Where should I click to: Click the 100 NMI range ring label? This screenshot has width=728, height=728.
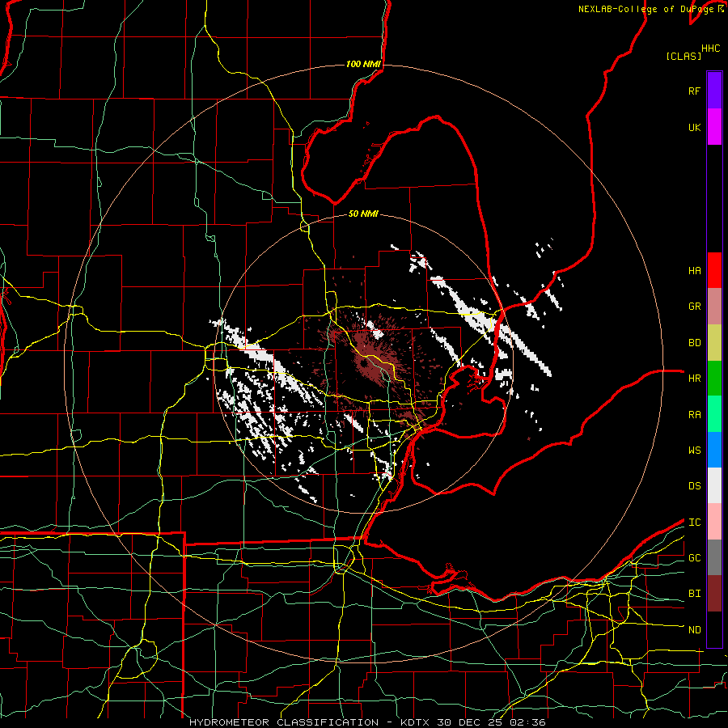coord(363,64)
